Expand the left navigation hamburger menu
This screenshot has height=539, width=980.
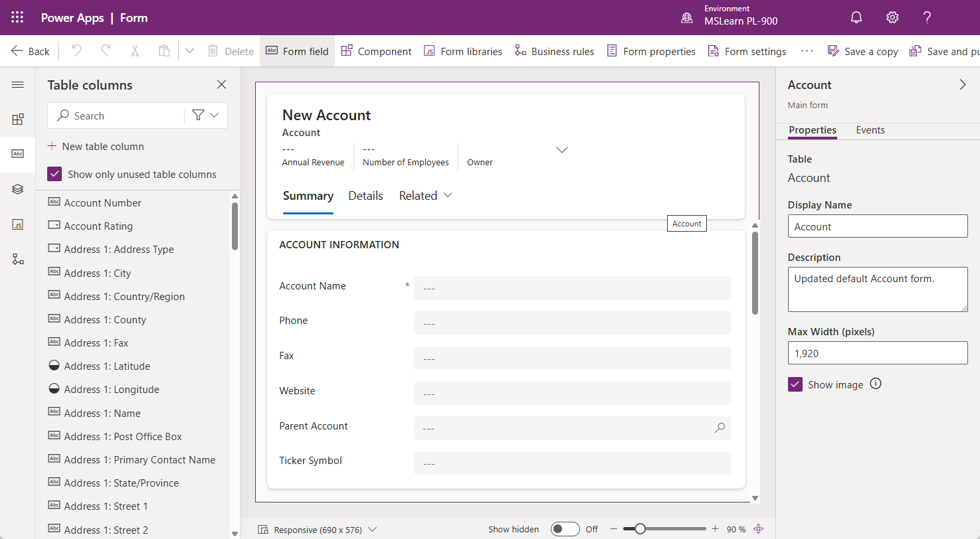(18, 85)
